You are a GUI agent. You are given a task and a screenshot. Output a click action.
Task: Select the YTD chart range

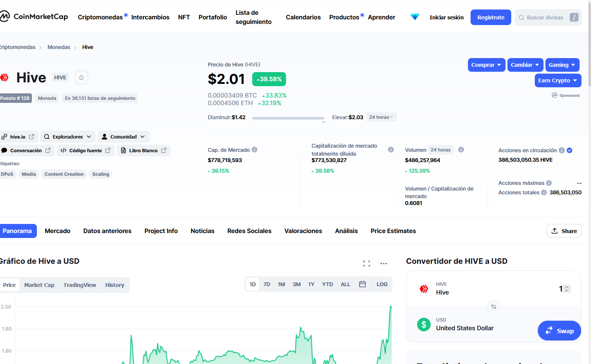327,284
